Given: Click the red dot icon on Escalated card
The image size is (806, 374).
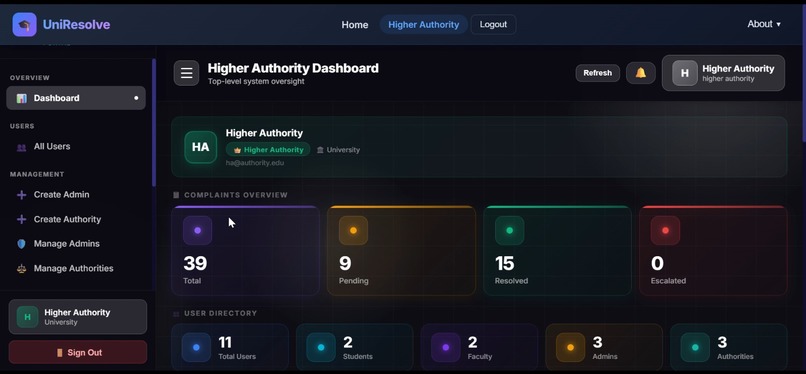Looking at the screenshot, I should (665, 230).
